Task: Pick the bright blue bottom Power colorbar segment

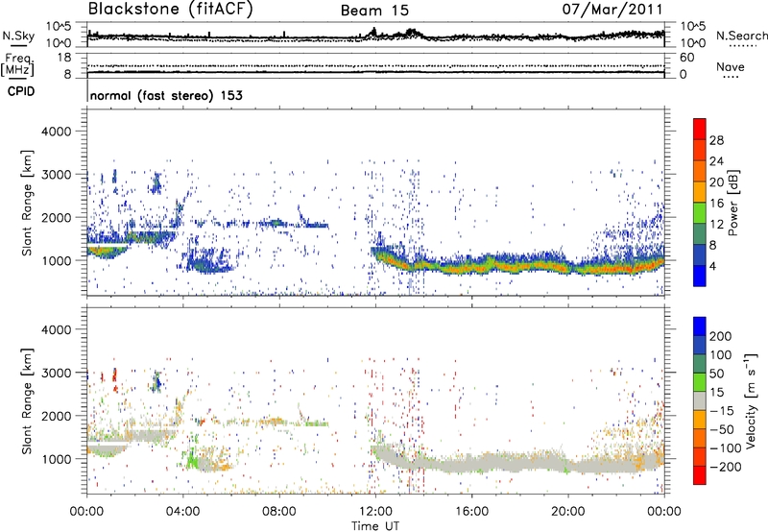Action: [x=700, y=276]
